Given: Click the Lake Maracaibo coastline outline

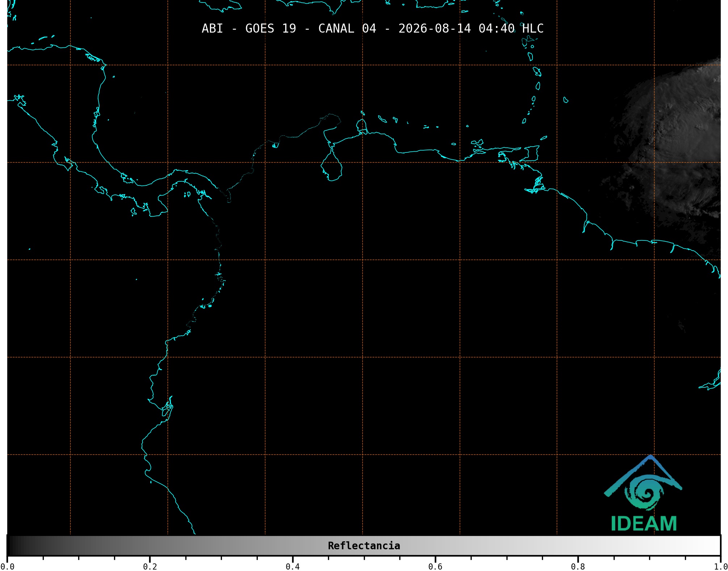Looking at the screenshot, I should (x=331, y=163).
